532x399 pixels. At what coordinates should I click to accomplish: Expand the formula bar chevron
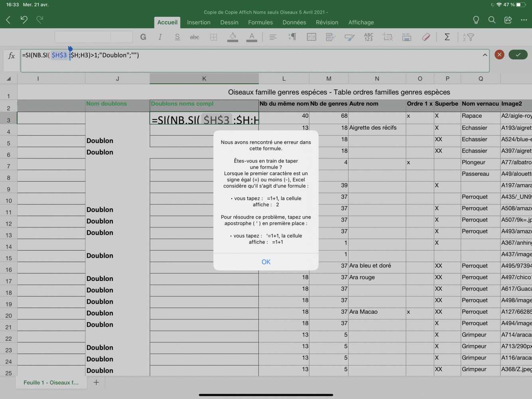click(485, 55)
